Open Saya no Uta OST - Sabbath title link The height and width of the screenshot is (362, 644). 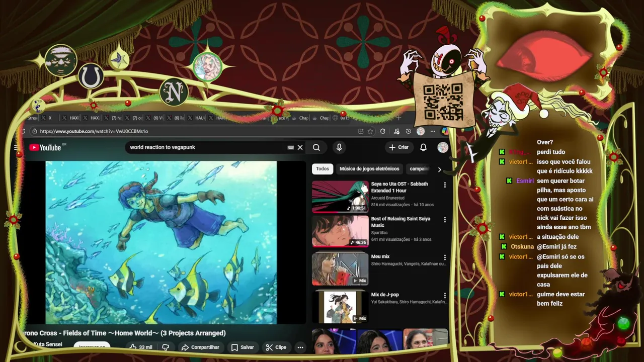(399, 187)
